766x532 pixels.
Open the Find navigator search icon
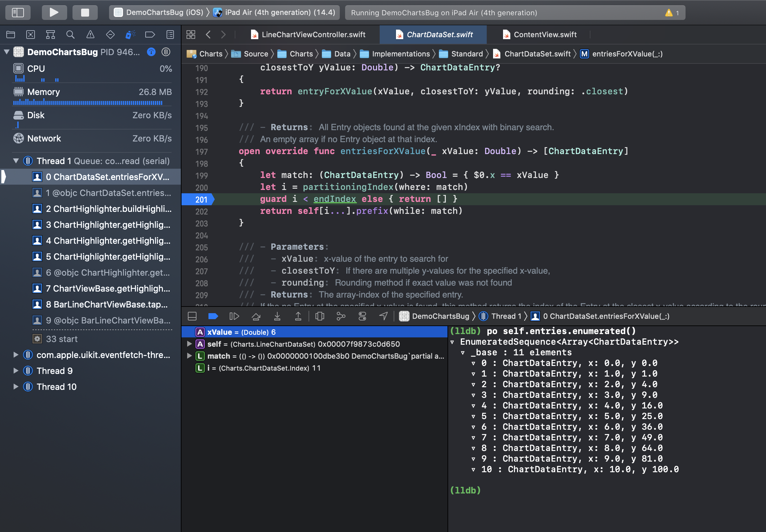point(70,34)
